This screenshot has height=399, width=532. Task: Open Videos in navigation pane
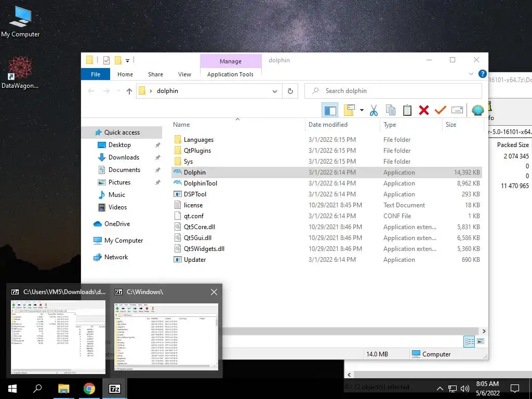[117, 207]
